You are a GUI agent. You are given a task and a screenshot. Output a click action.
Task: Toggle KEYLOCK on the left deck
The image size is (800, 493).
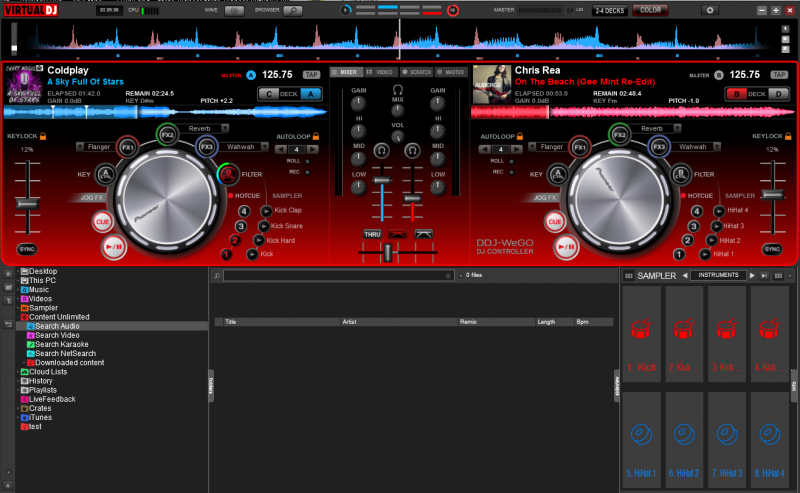point(43,136)
